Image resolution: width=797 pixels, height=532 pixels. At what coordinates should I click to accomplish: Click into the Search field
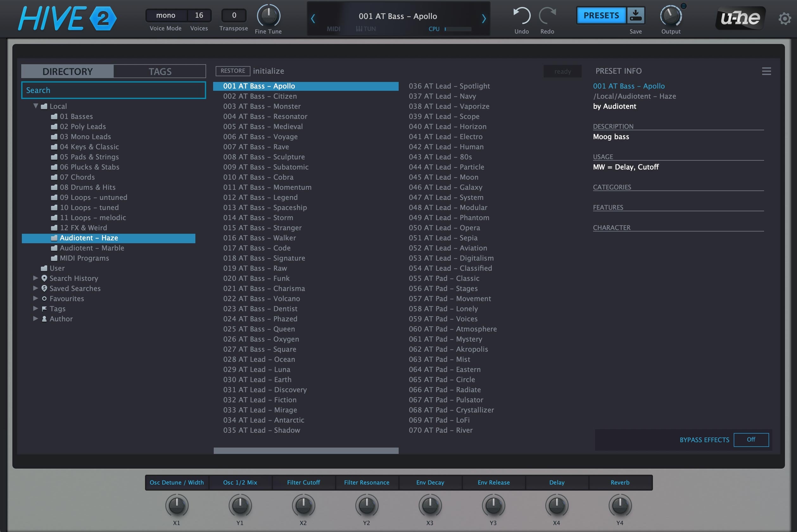click(113, 90)
